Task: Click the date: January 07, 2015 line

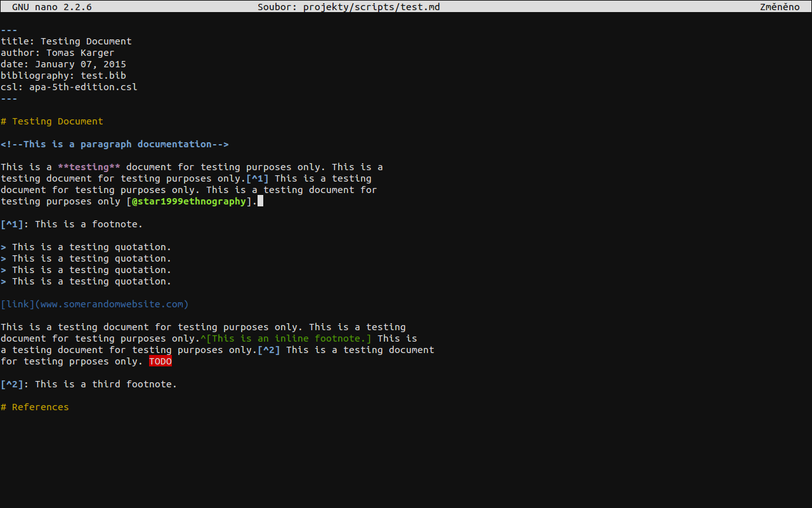Action: pos(63,64)
